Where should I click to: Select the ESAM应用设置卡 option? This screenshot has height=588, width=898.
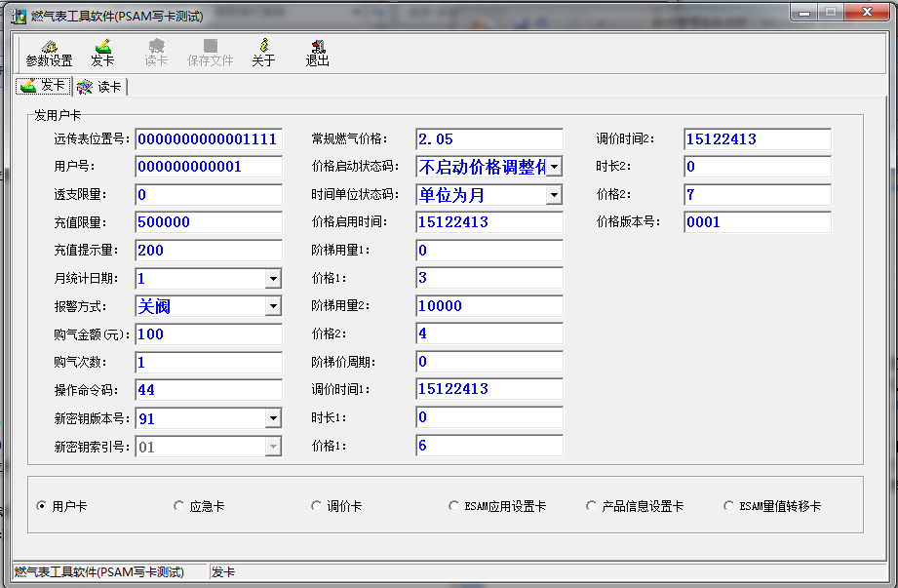point(453,505)
